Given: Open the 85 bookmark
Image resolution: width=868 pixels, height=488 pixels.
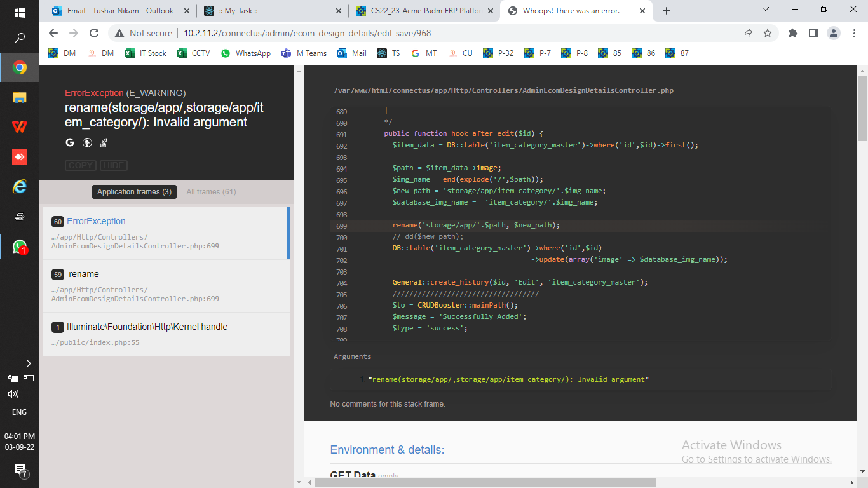Looking at the screenshot, I should point(610,53).
